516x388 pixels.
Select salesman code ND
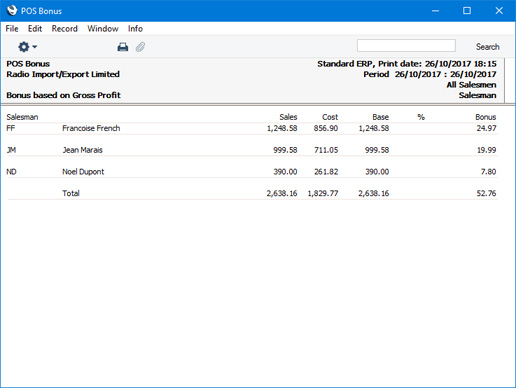coord(11,172)
